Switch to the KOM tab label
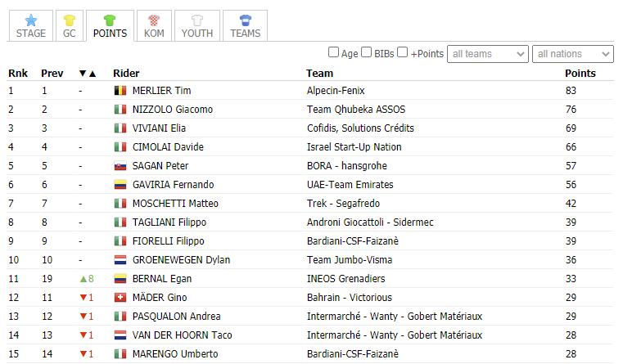623x364 pixels. 154,34
